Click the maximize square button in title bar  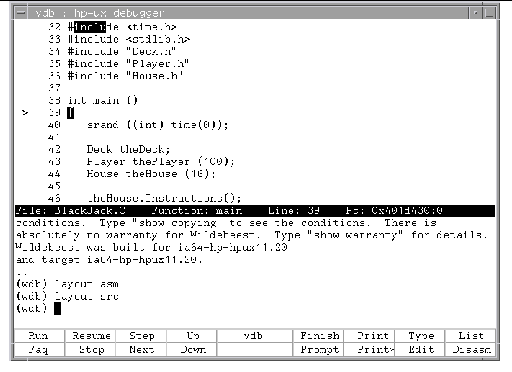489,13
